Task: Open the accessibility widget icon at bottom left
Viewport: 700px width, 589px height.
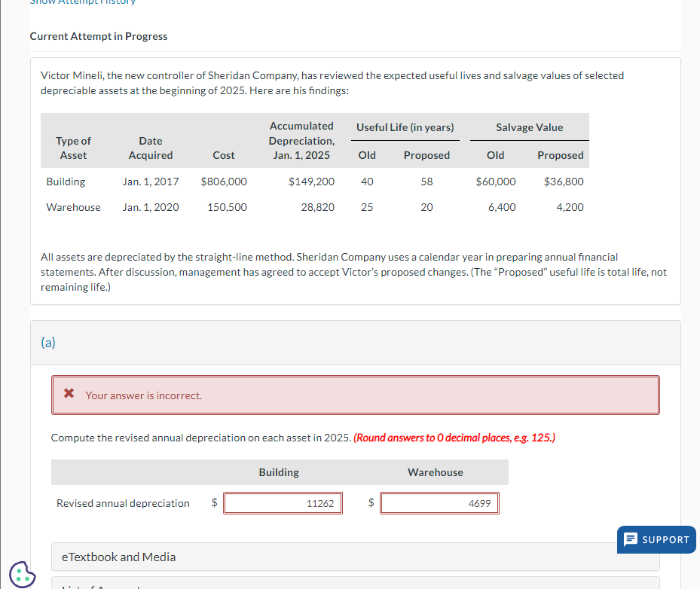Action: click(x=22, y=575)
